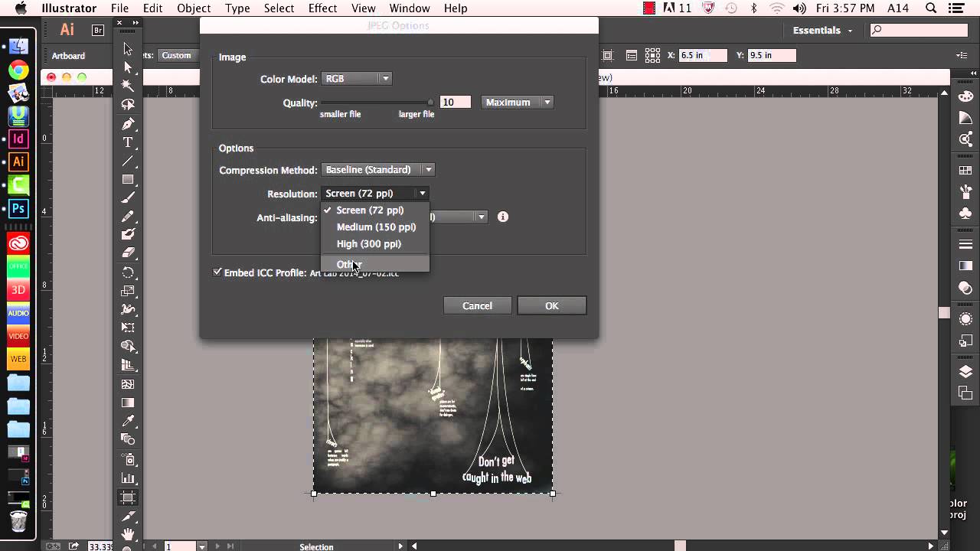Screen dimensions: 980x551
Task: Open the Object menu
Action: (x=194, y=8)
